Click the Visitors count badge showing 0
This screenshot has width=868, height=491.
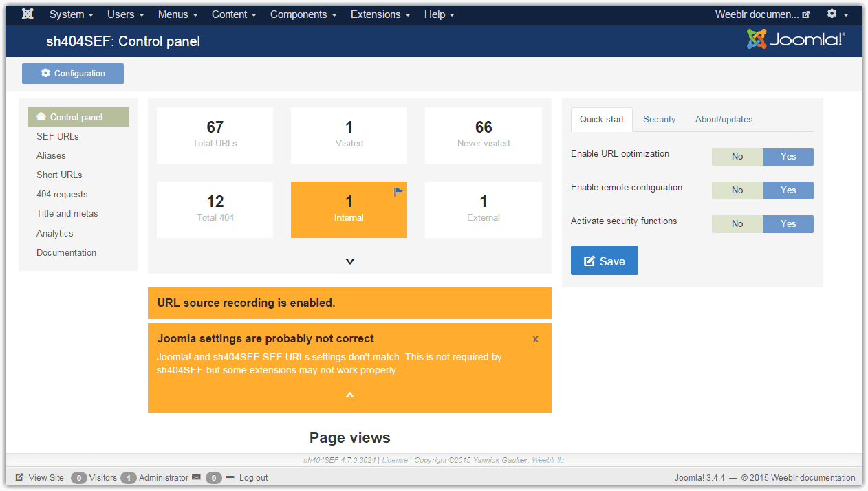tap(79, 478)
